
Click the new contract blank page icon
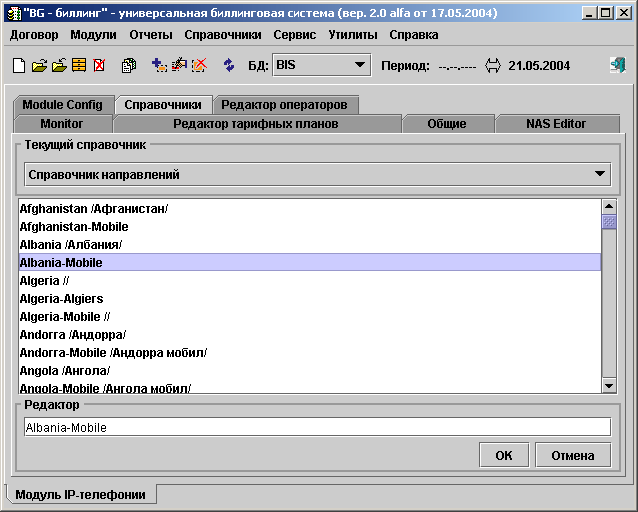tap(19, 66)
